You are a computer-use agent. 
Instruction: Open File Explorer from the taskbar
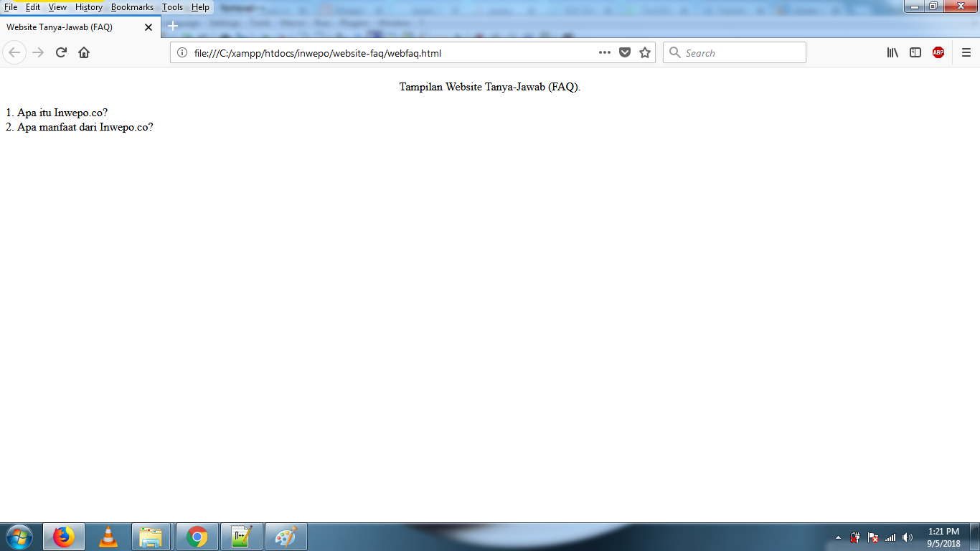coord(151,537)
